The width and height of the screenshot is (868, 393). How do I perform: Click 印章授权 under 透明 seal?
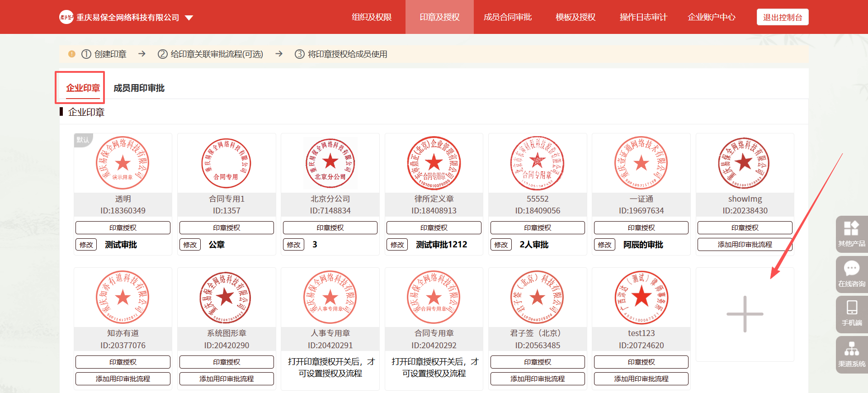[x=123, y=228]
